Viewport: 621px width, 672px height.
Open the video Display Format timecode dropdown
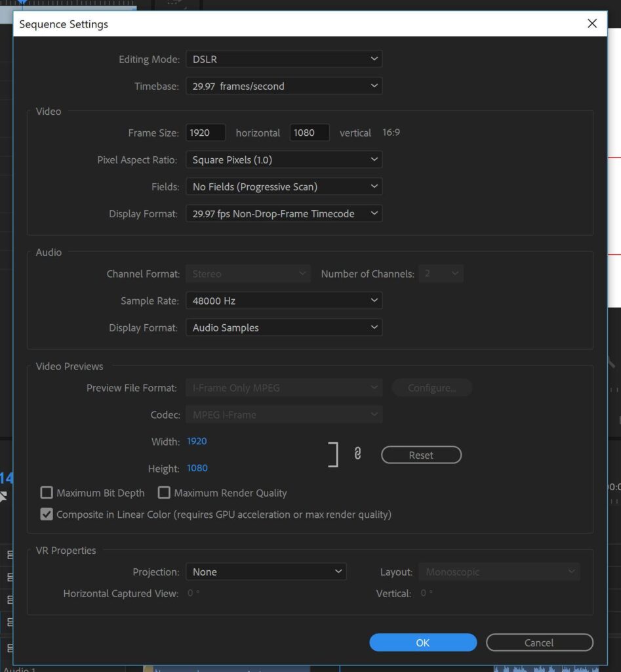[x=284, y=213]
